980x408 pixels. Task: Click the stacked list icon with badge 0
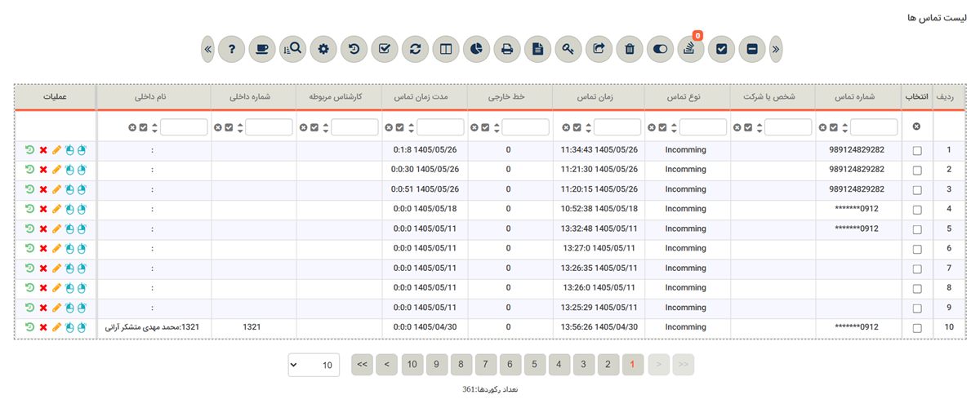[690, 49]
